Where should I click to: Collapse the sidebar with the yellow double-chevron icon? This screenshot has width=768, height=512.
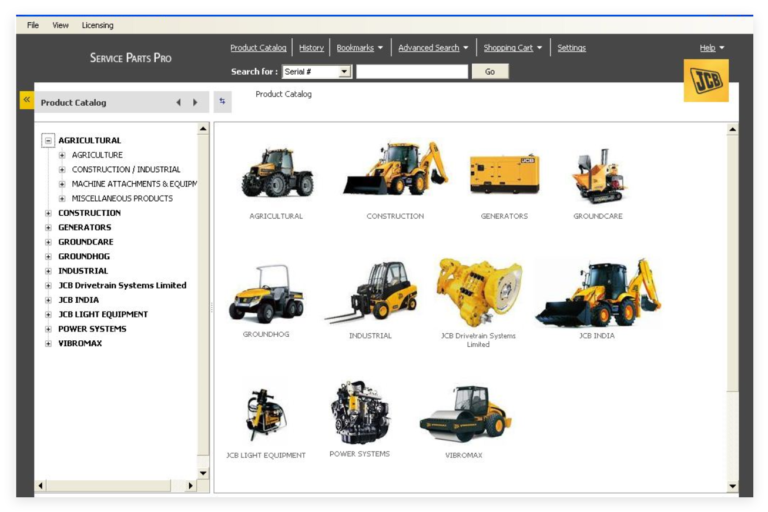[26, 99]
